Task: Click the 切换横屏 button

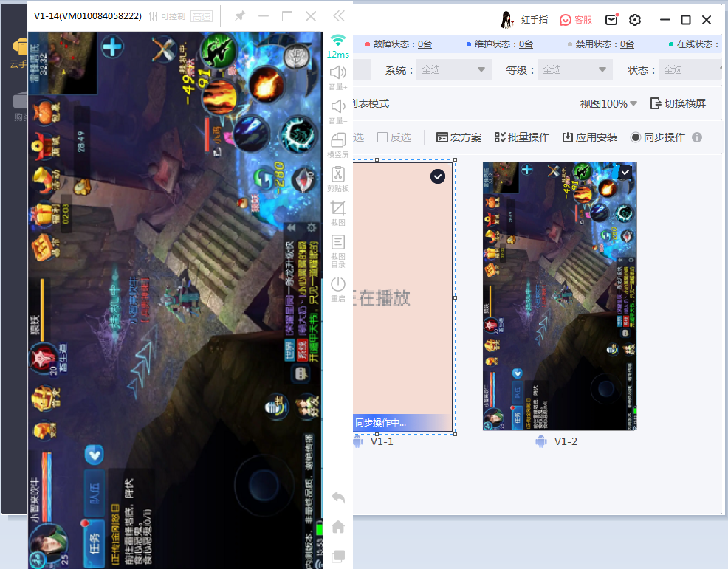Action: (678, 103)
